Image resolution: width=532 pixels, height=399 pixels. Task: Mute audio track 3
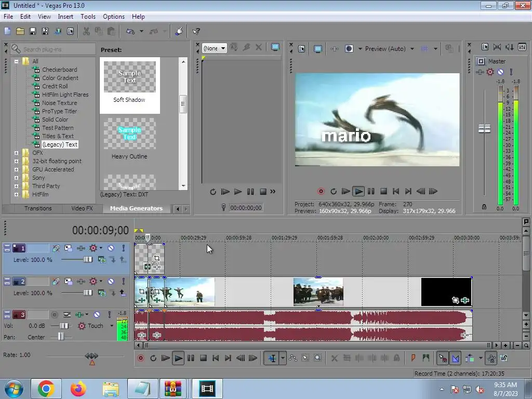97,315
